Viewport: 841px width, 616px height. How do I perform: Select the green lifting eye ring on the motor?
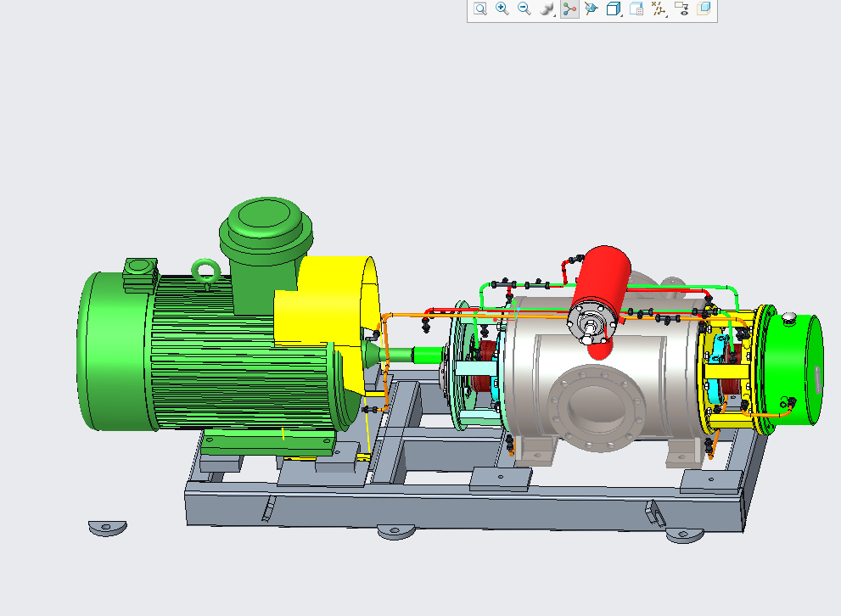[206, 272]
